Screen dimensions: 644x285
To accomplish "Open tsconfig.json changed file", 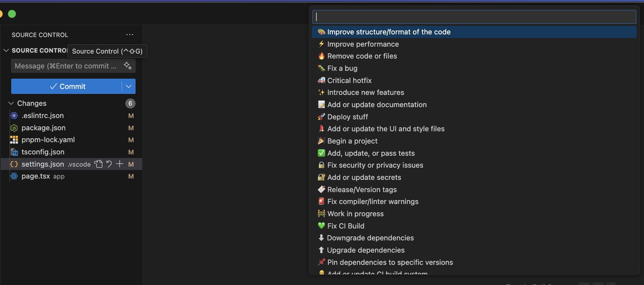I will tap(71, 152).
